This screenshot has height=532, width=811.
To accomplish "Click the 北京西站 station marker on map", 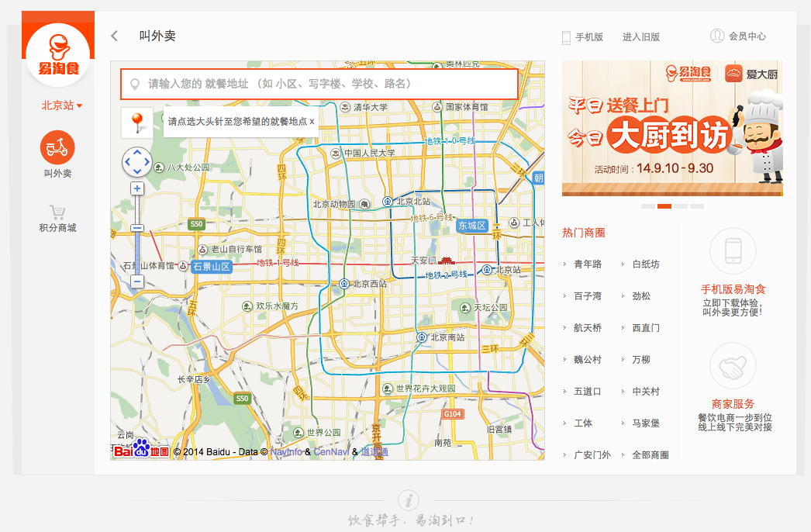I will [344, 284].
